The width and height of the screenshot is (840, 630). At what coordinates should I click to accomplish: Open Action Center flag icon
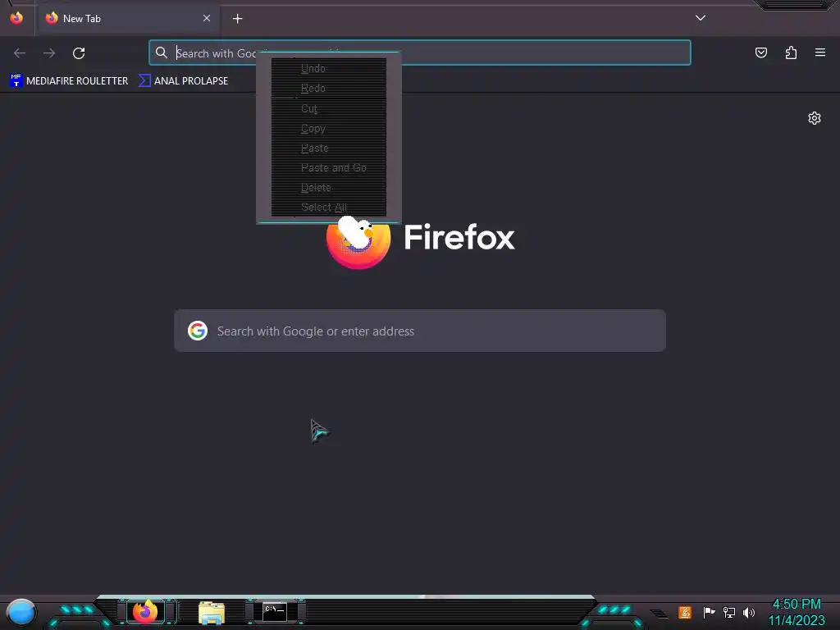pos(709,612)
